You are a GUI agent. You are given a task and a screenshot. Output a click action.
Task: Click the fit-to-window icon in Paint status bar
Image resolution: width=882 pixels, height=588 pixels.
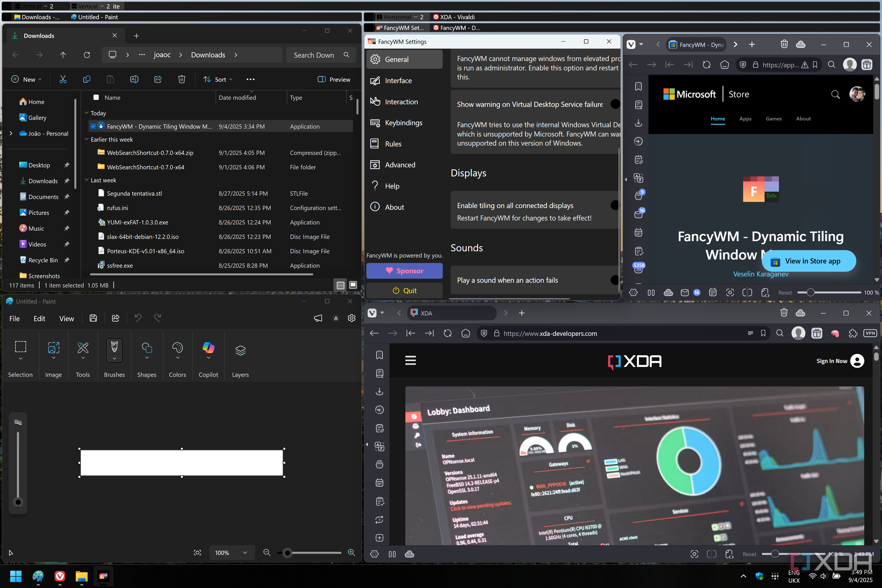pyautogui.click(x=197, y=552)
